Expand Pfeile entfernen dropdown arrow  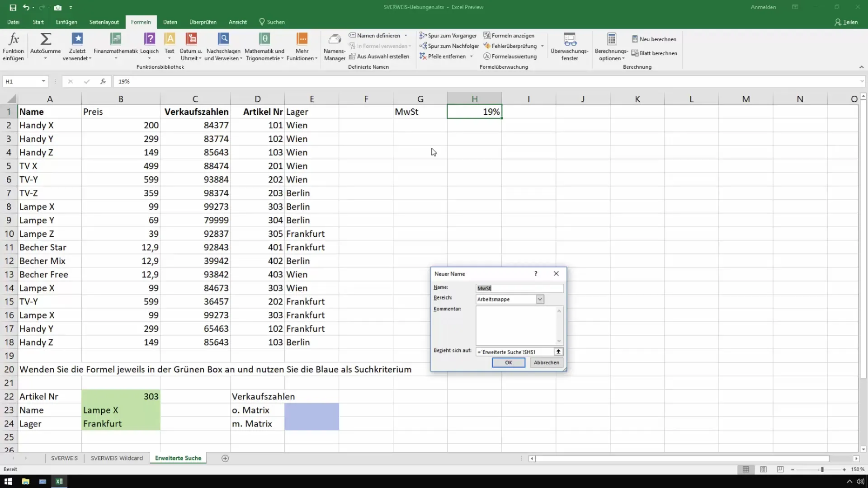472,56
